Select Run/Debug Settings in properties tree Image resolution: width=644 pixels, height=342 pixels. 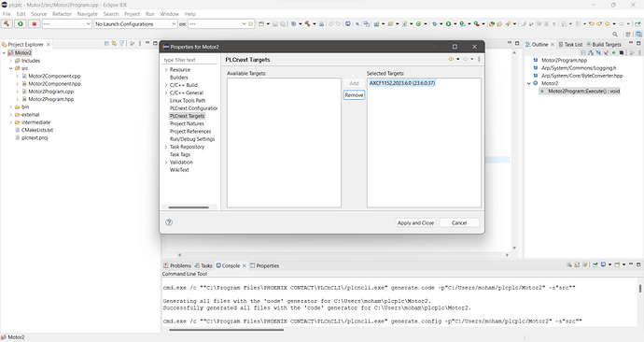pyautogui.click(x=192, y=139)
